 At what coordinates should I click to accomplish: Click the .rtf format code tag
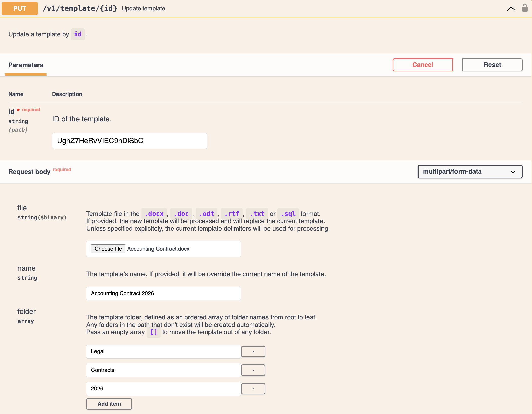(x=232, y=214)
